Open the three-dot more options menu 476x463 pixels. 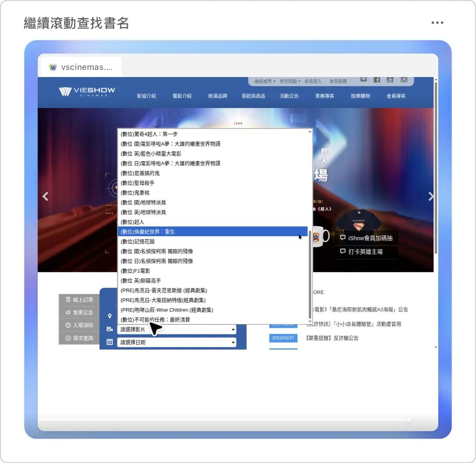[437, 23]
